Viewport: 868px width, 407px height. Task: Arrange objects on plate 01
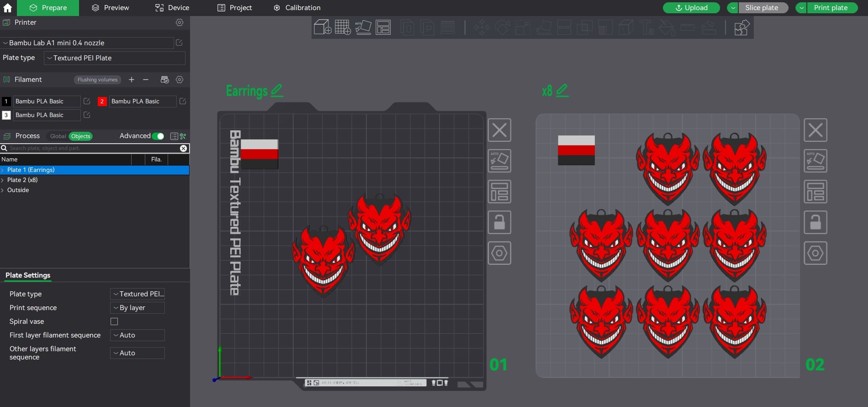tap(499, 192)
